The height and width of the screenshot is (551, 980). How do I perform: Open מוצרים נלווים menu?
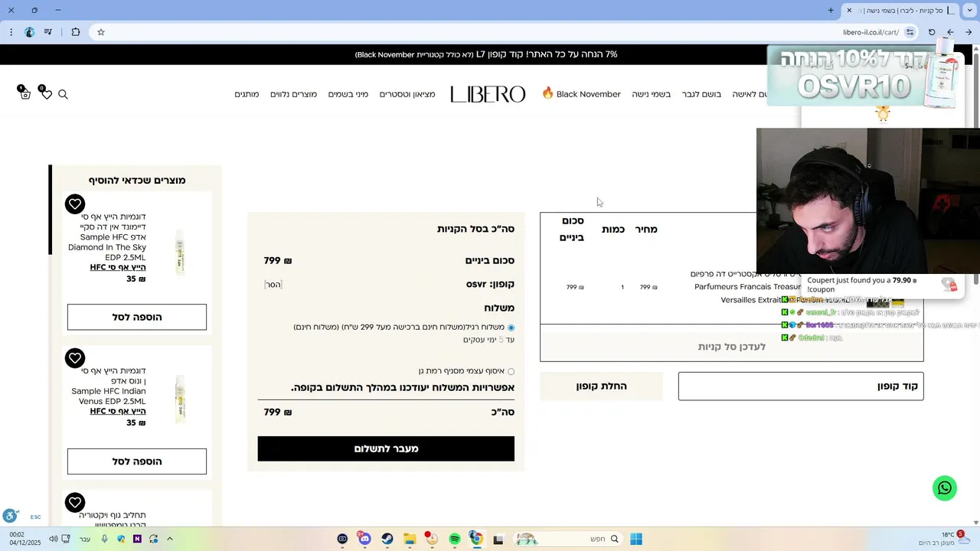pyautogui.click(x=293, y=94)
